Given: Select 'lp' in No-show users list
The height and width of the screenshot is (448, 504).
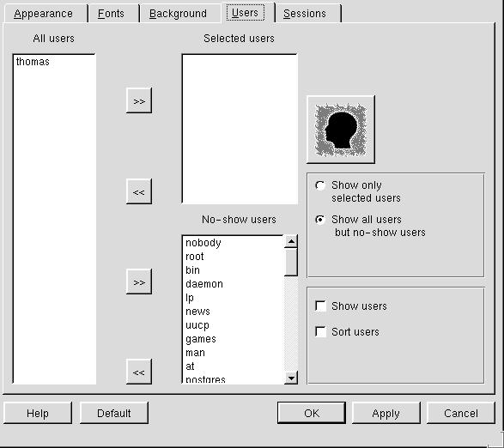Looking at the screenshot, I should click(x=233, y=298).
